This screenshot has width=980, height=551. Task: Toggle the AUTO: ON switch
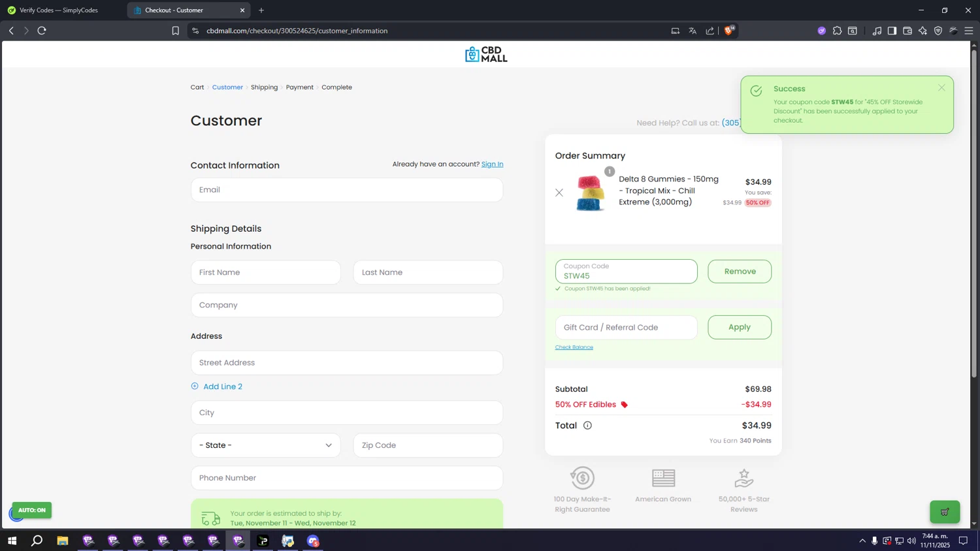point(31,511)
